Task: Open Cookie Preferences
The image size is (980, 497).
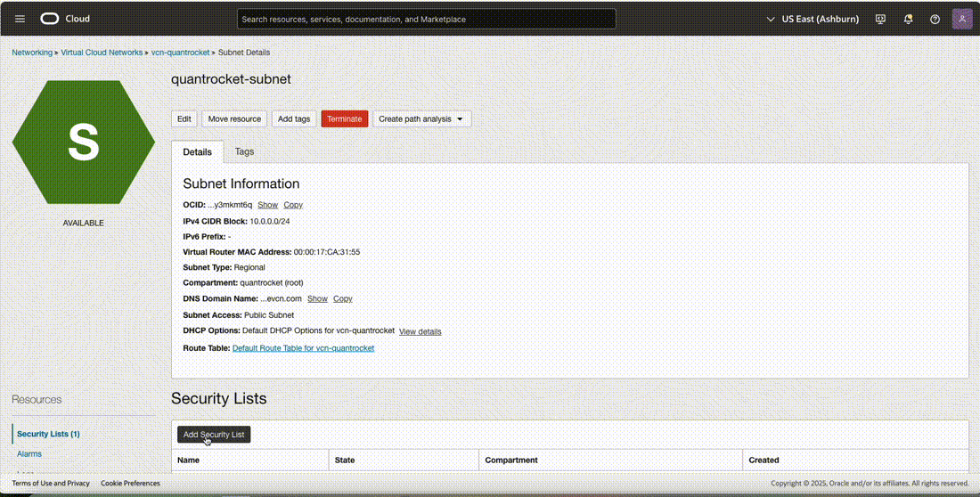Action: click(x=130, y=484)
